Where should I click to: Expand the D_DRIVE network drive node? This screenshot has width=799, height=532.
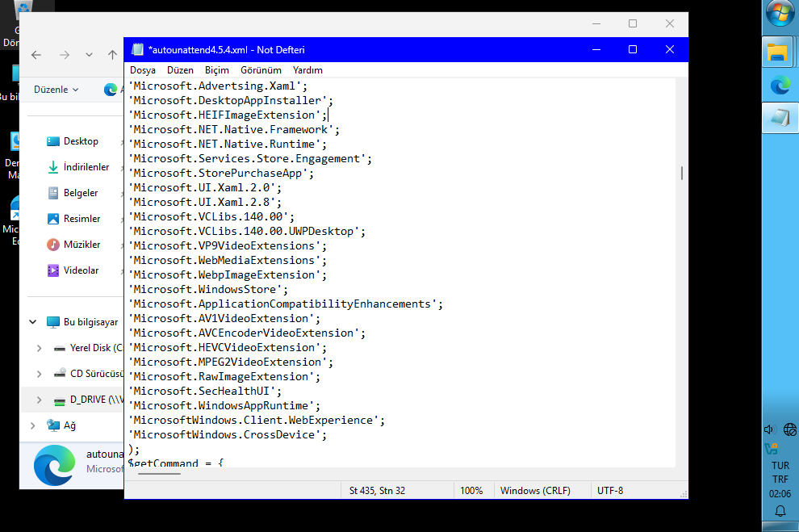40,400
